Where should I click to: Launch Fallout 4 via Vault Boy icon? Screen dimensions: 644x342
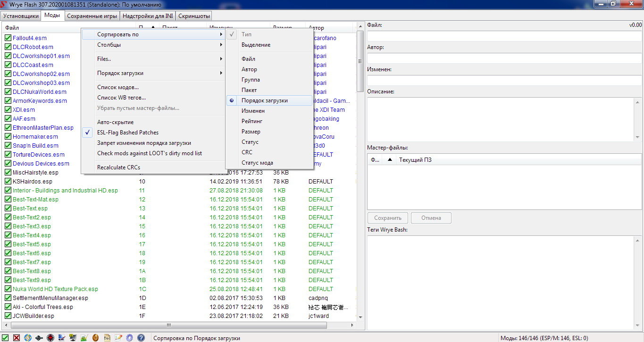tap(28, 338)
